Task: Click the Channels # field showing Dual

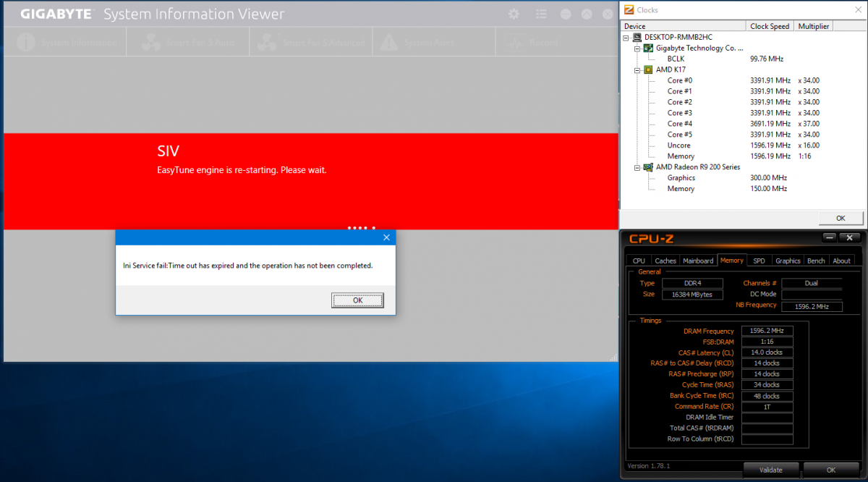Action: (x=812, y=283)
